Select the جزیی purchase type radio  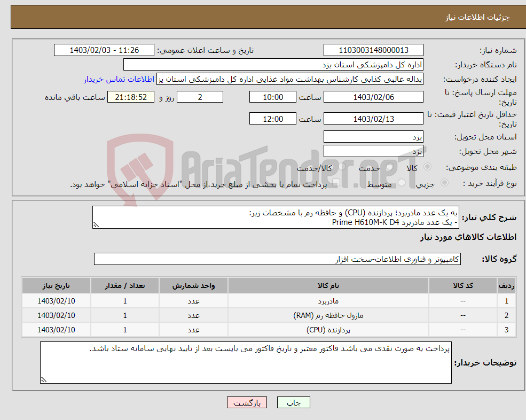tap(444, 183)
